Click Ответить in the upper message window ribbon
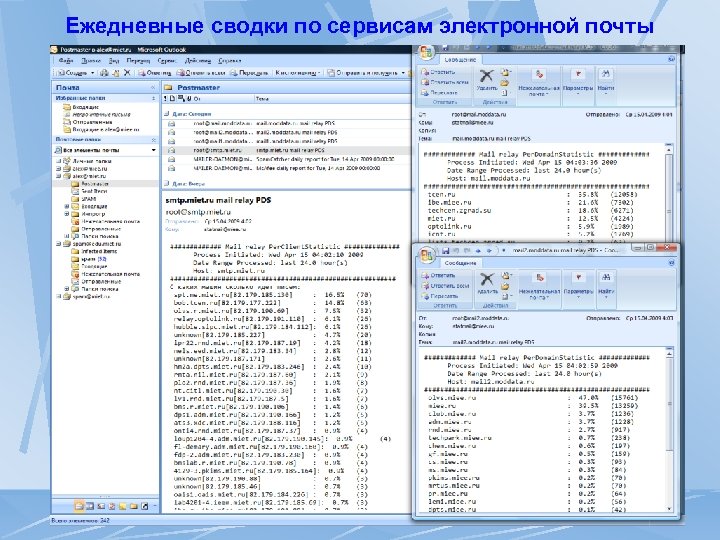This screenshot has height=540, width=720. (439, 72)
